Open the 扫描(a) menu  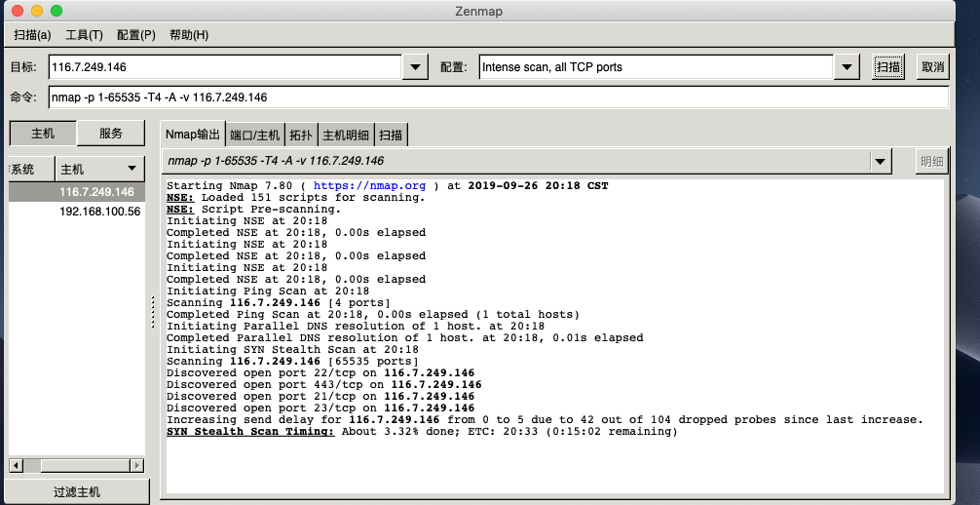click(32, 35)
